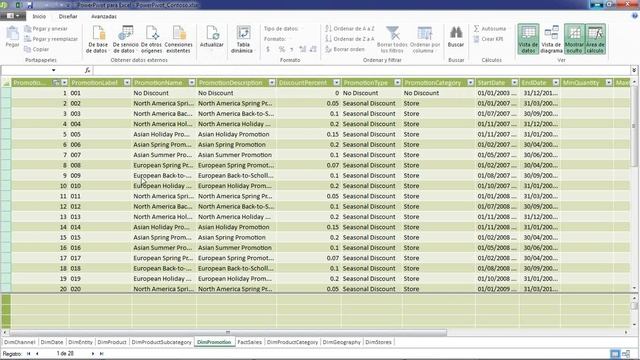The image size is (640, 360).
Task: Import data De base de datos
Action: pyautogui.click(x=98, y=39)
